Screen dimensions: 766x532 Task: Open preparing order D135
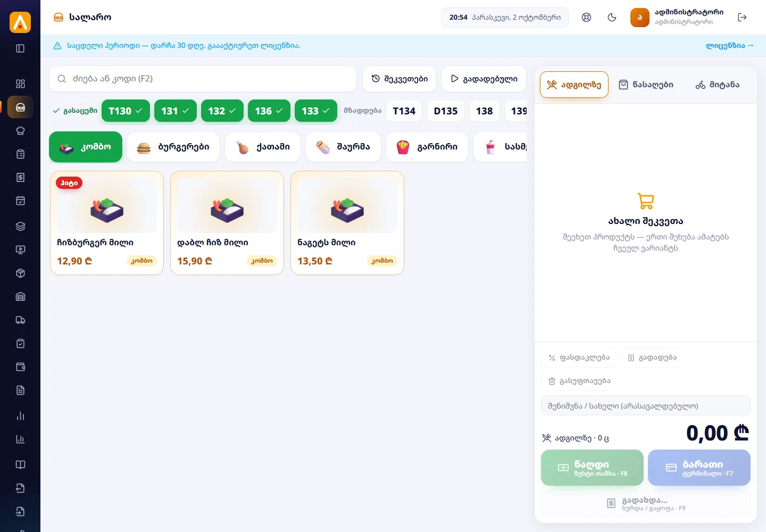click(446, 111)
